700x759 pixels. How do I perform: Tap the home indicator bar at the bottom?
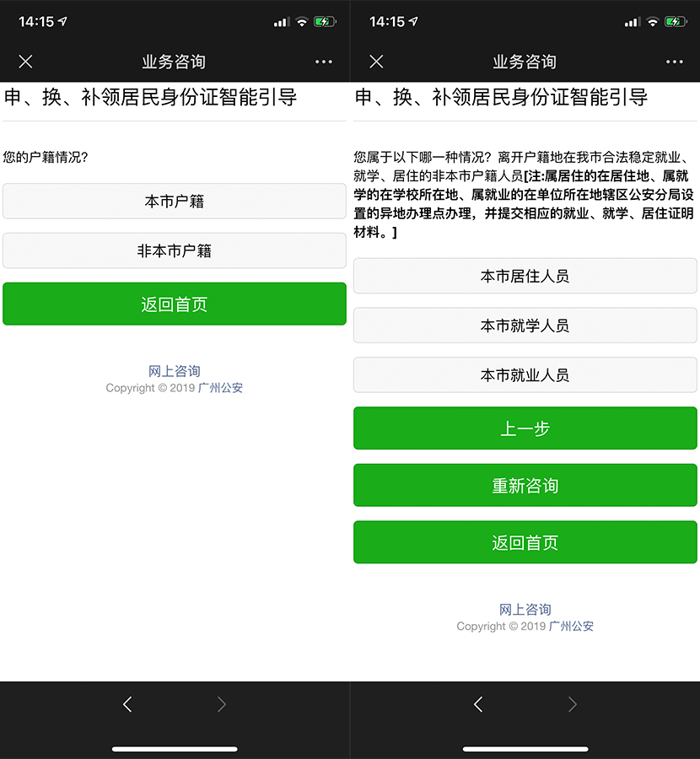[x=175, y=749]
